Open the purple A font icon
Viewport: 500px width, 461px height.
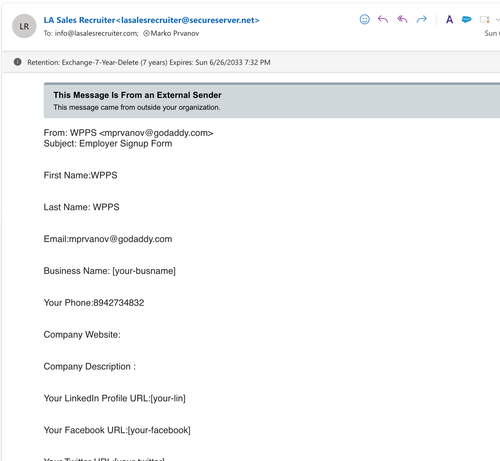(449, 20)
